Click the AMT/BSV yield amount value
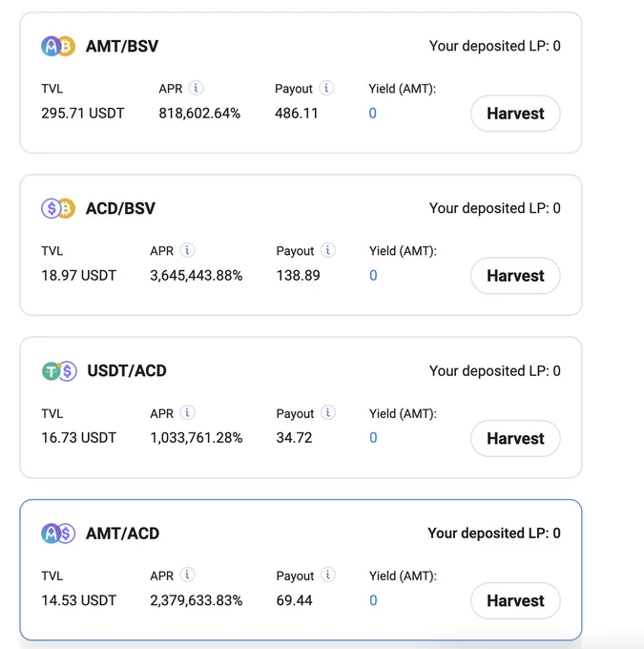The image size is (644, 649). [x=372, y=113]
